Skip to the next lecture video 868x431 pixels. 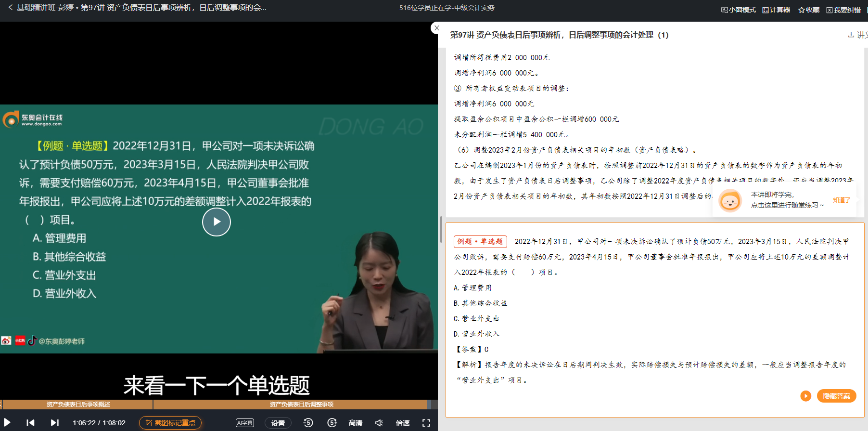[x=55, y=423]
